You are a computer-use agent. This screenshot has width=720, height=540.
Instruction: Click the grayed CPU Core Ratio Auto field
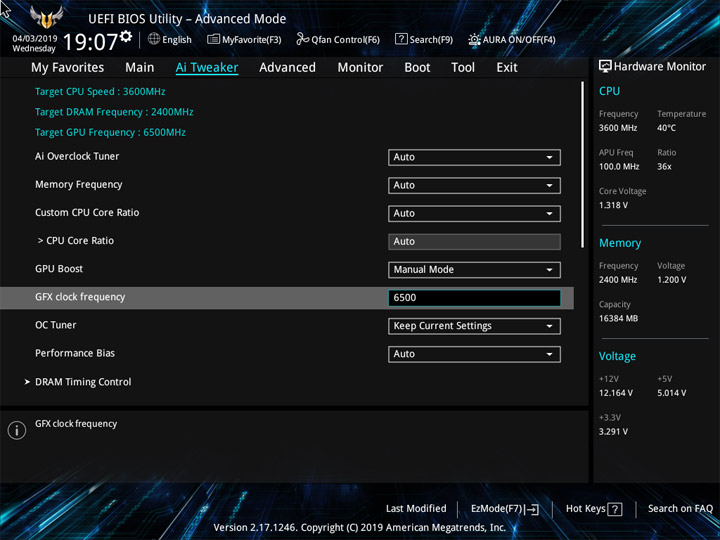474,242
